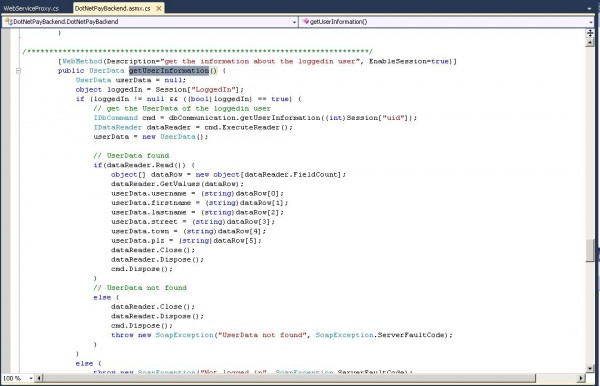
Task: Click the "UserData not found" string literal
Action: pyautogui.click(x=262, y=335)
